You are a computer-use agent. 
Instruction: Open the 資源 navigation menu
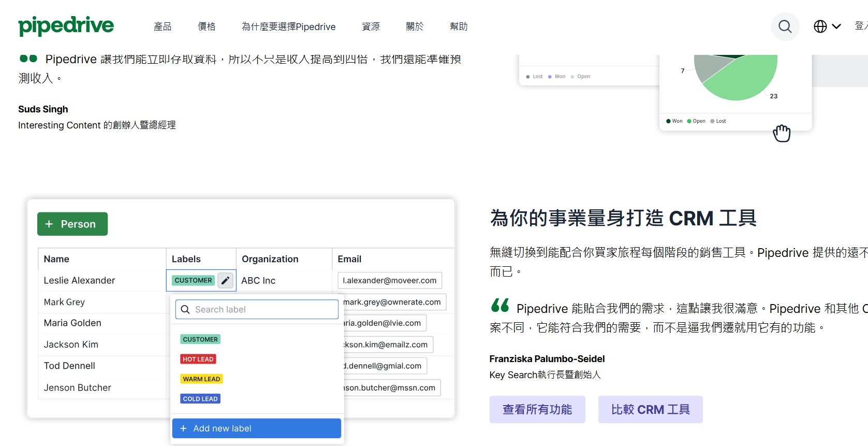(371, 26)
